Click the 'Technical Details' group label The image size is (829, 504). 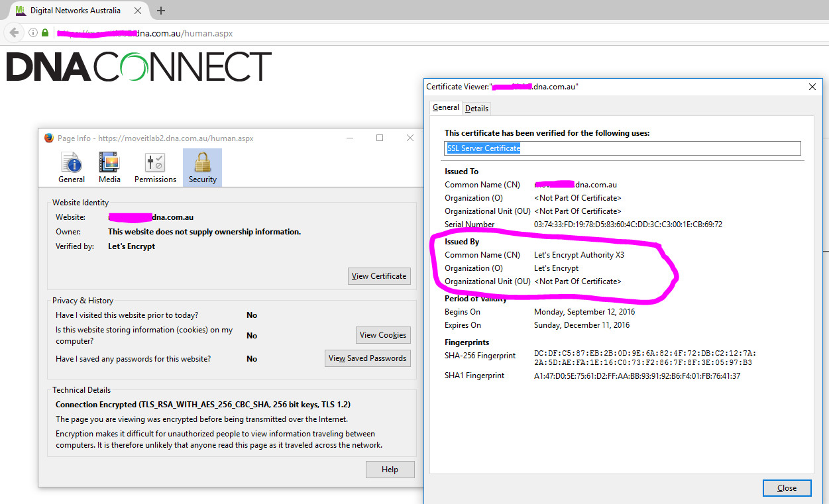pos(82,390)
